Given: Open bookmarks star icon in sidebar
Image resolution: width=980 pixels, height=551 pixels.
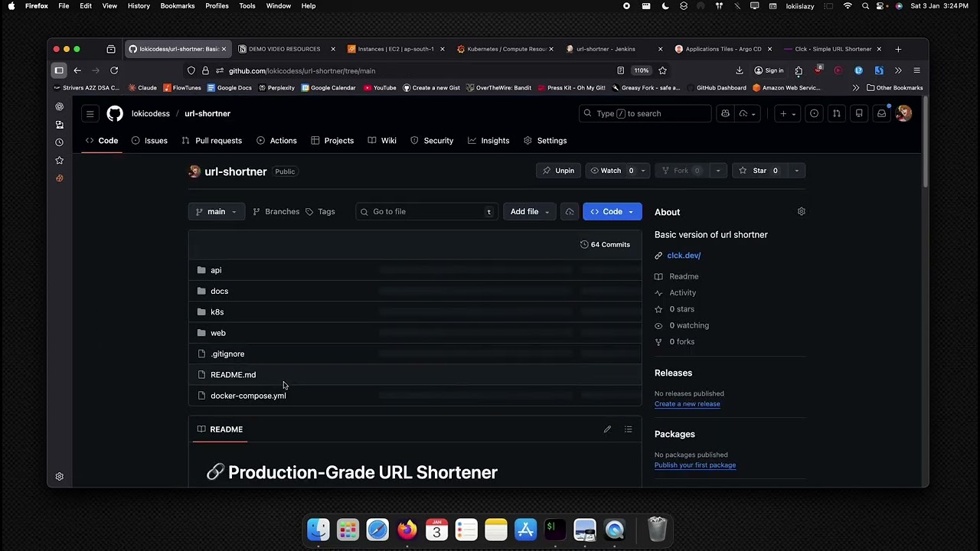Looking at the screenshot, I should coord(60,160).
